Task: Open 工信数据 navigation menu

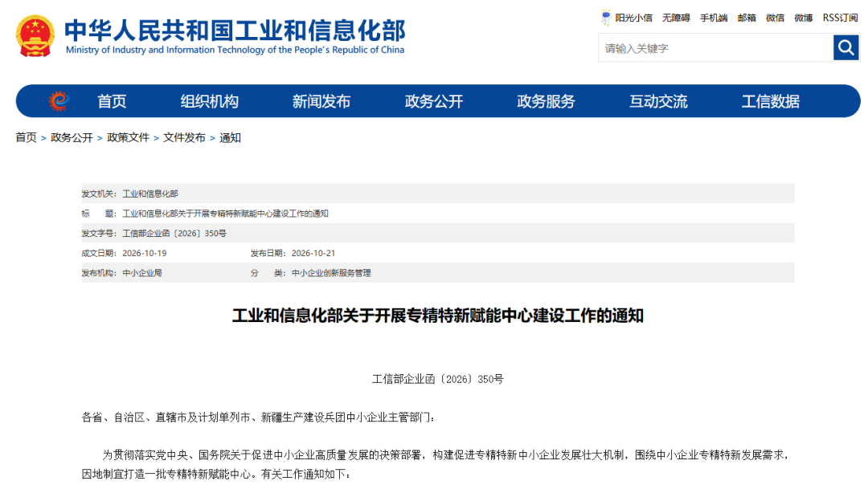Action: (x=771, y=101)
